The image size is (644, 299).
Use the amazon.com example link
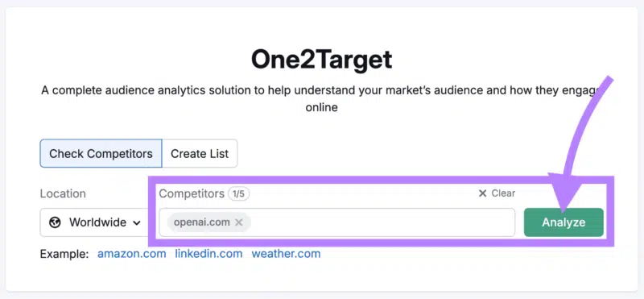tap(131, 254)
